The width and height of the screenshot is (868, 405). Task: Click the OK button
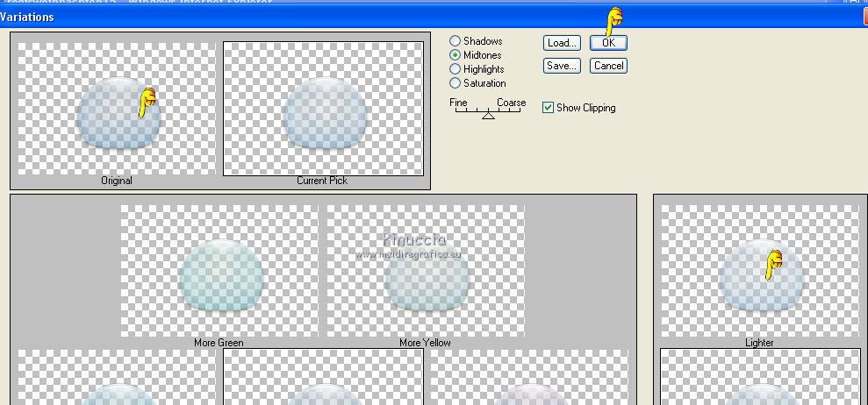(x=608, y=43)
